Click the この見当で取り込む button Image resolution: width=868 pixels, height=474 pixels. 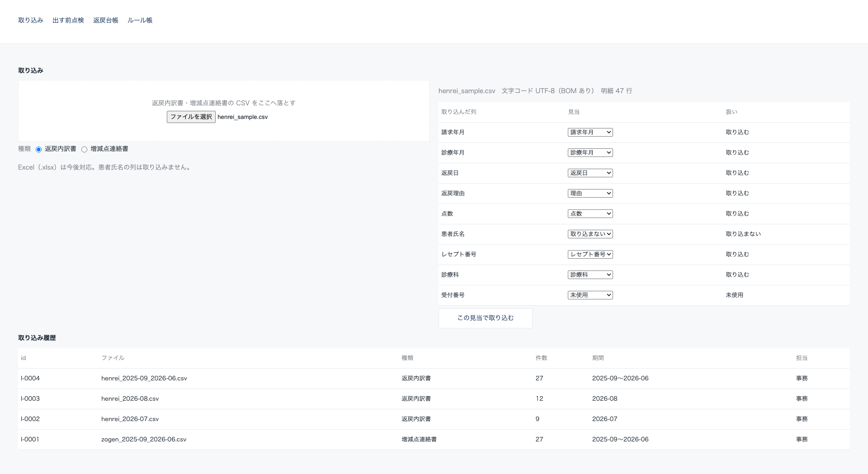pos(486,318)
